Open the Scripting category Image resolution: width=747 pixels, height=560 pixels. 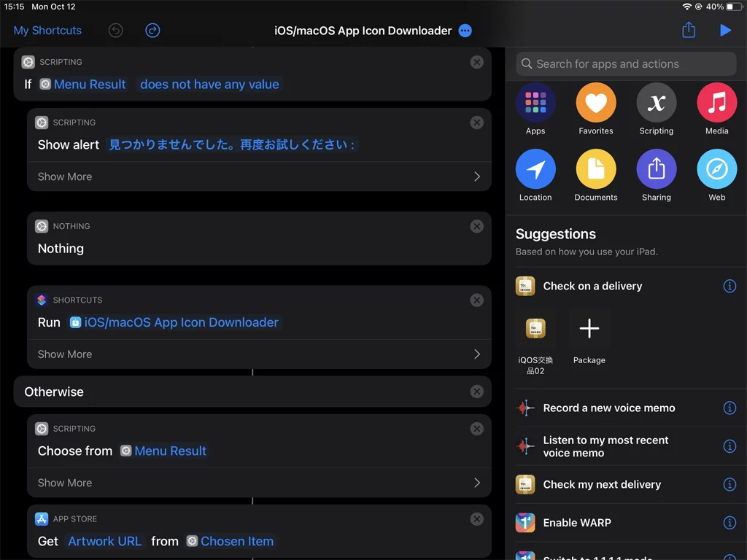[x=656, y=109]
